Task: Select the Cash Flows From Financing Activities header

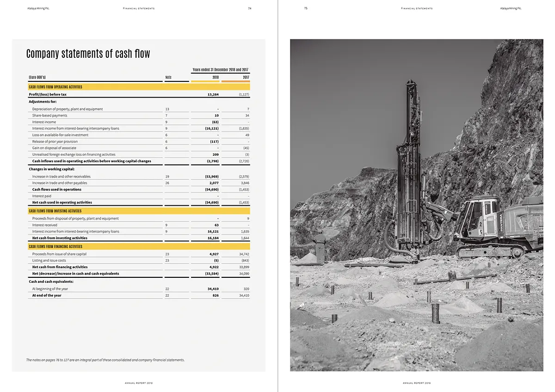Action: click(55, 246)
